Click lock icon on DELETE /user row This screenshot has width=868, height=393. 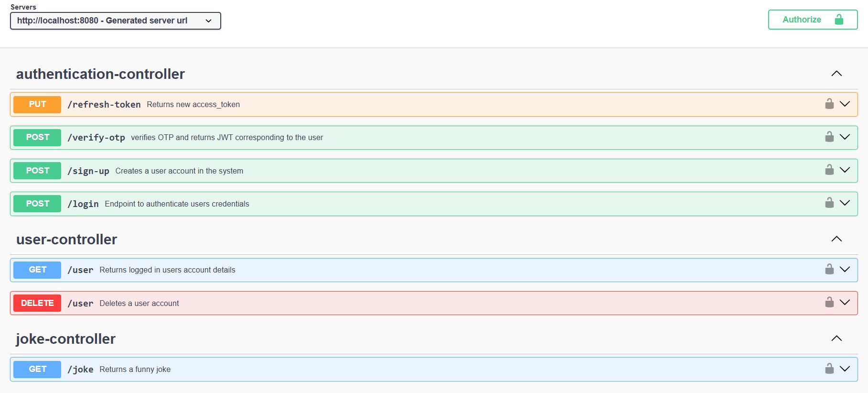829,302
